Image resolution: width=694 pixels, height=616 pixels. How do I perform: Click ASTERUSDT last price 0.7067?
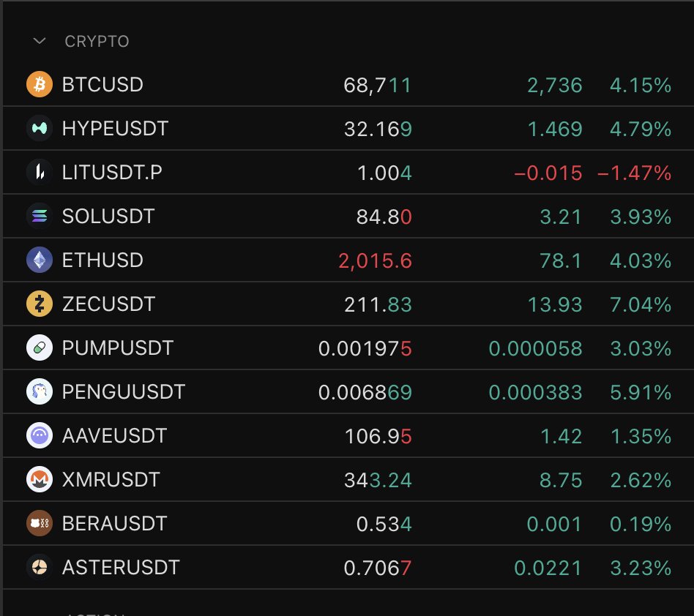378,568
